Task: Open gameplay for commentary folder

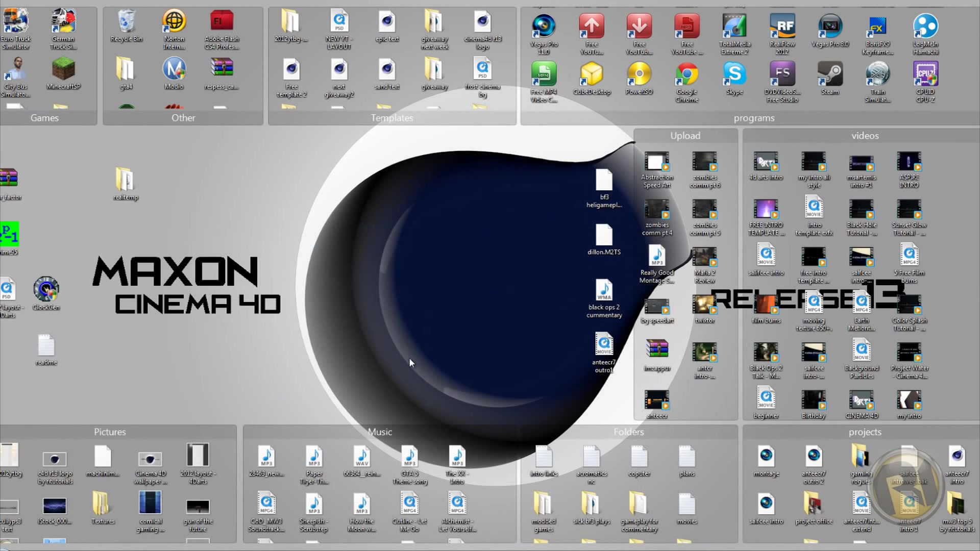Action: pos(639,512)
